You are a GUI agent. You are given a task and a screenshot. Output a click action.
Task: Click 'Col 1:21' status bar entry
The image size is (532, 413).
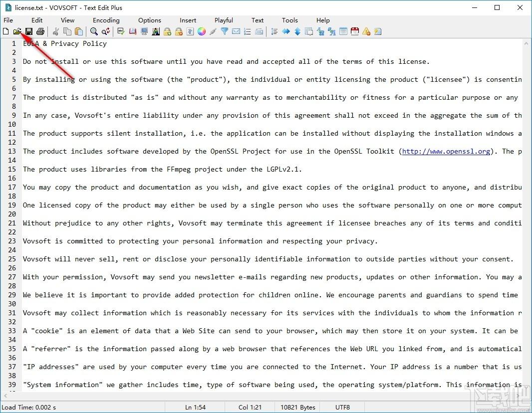tap(250, 407)
